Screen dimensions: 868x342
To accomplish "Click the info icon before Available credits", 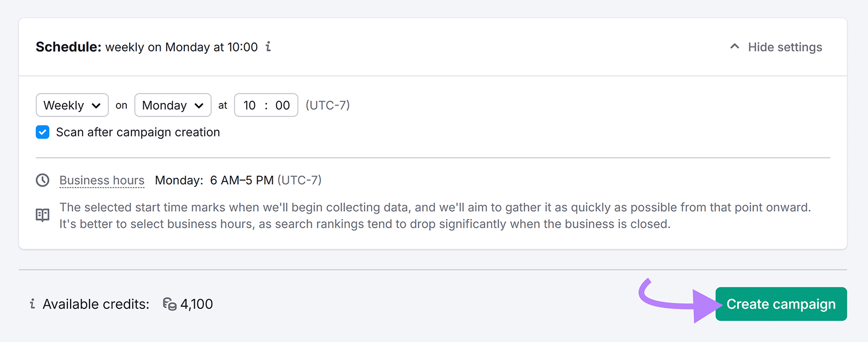I will click(33, 304).
